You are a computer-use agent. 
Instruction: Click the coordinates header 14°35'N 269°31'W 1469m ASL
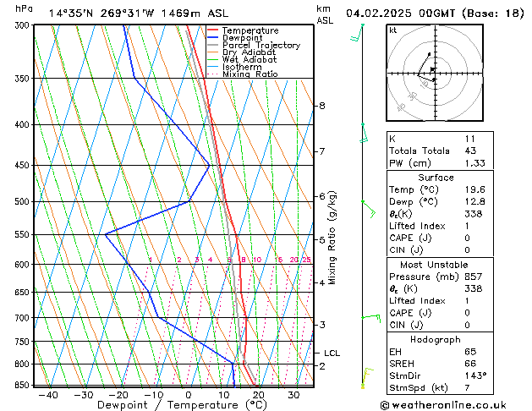click(139, 14)
